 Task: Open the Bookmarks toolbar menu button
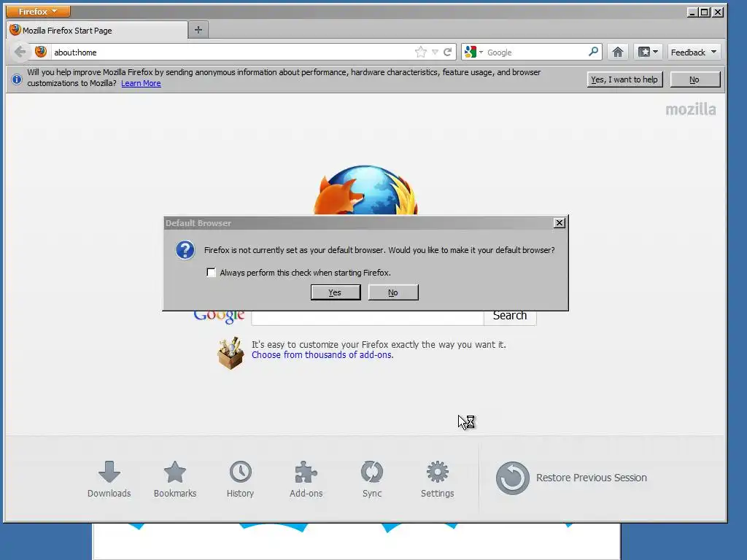coord(648,52)
